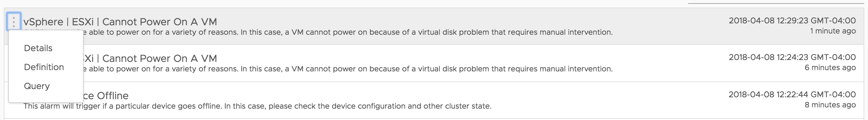Click the 12:24:23 GMT-04:00 timestamp
This screenshot has width=868, height=120.
pyautogui.click(x=792, y=57)
